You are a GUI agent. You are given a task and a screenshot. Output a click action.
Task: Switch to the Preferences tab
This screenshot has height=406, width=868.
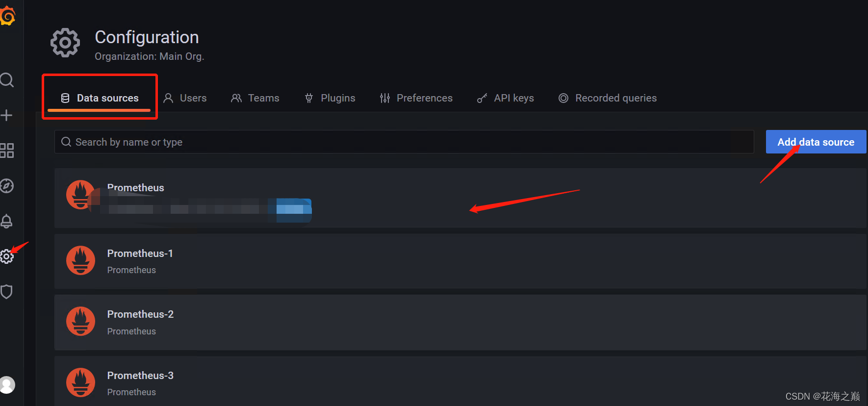pyautogui.click(x=416, y=98)
